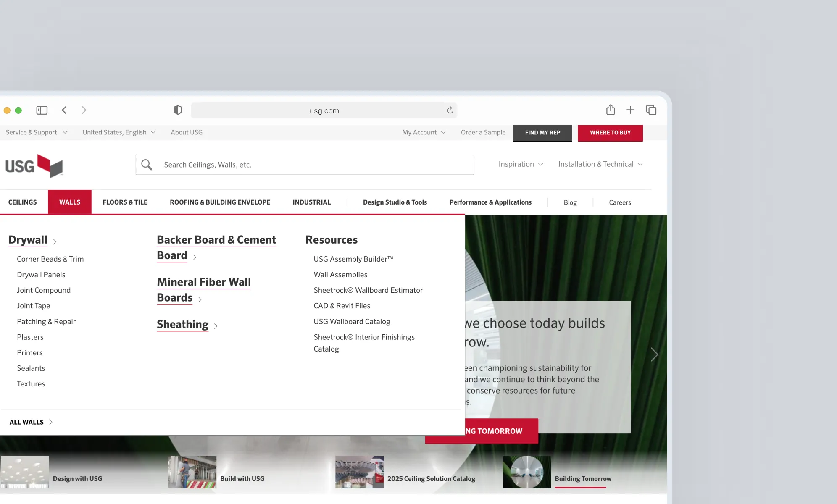Open the Order a Sample link
Viewport: 837px width, 504px height.
click(x=483, y=132)
